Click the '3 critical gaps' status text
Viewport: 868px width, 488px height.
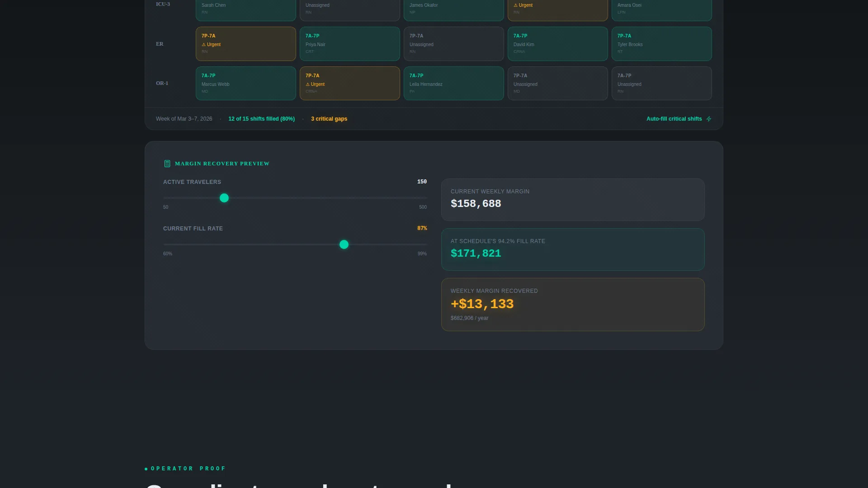329,119
